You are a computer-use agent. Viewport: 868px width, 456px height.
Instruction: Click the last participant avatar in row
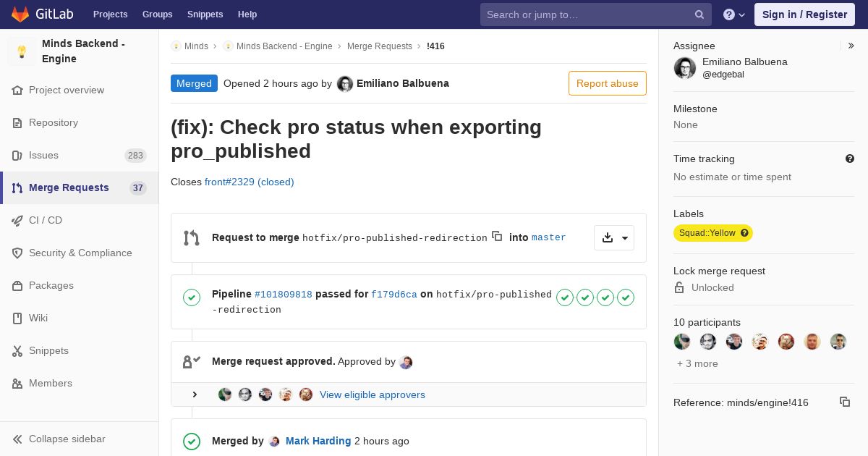pyautogui.click(x=838, y=342)
